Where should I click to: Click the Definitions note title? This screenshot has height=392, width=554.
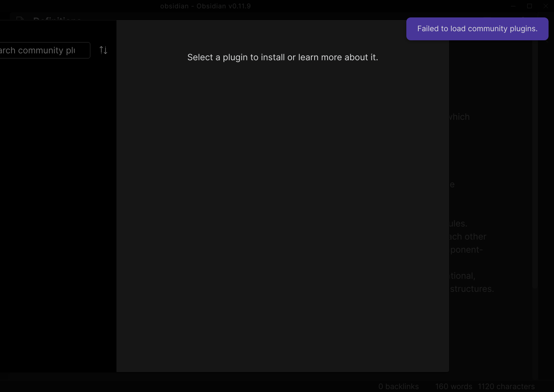[x=57, y=19]
